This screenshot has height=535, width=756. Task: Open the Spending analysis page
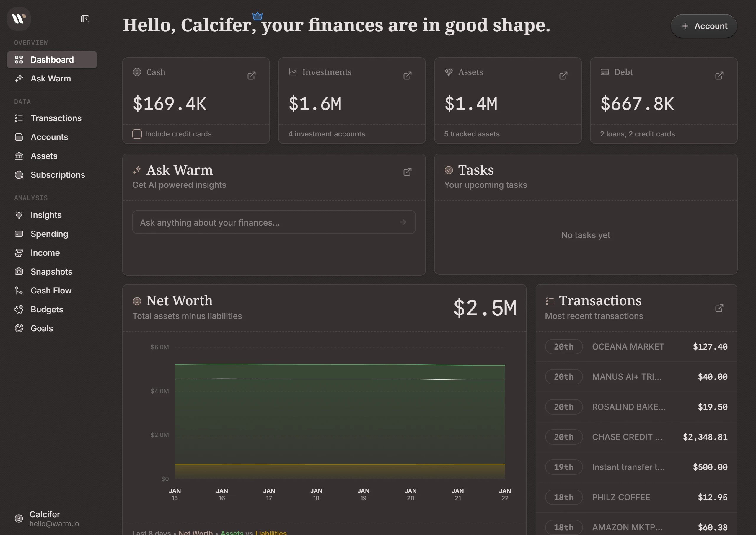[x=49, y=234]
